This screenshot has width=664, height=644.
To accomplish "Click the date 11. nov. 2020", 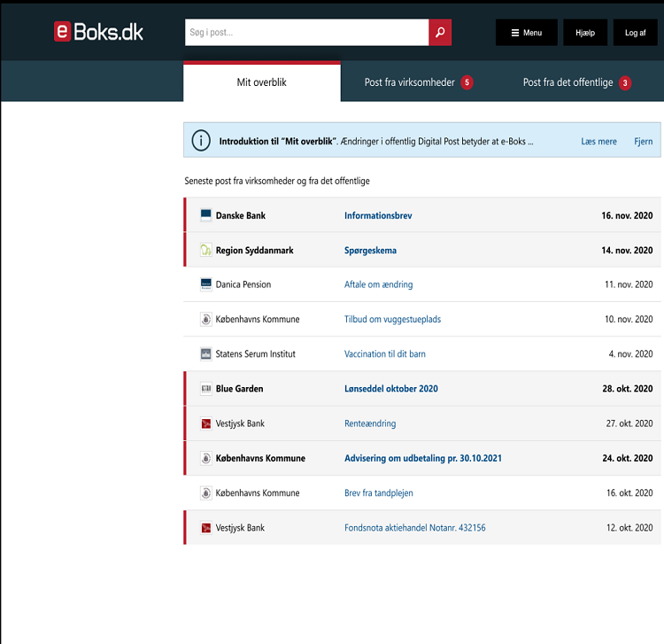I will point(629,284).
